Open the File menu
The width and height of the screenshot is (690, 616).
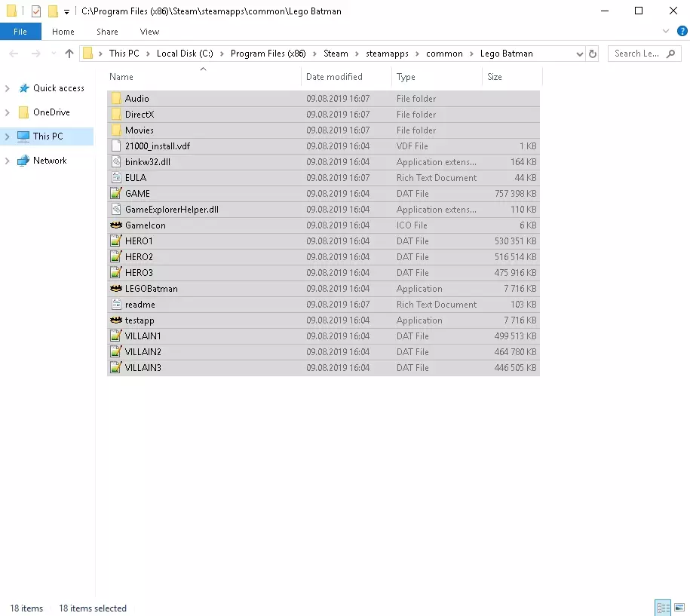coord(20,32)
